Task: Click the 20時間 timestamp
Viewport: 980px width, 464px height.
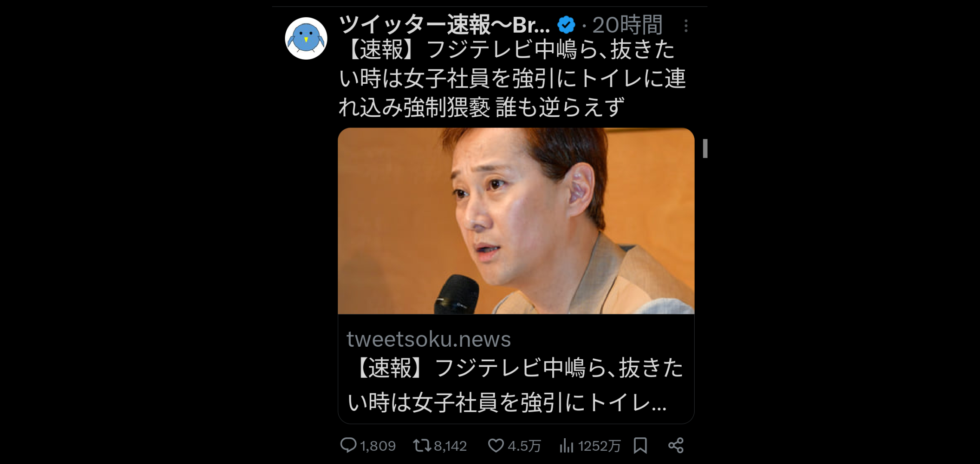Action: (x=628, y=25)
